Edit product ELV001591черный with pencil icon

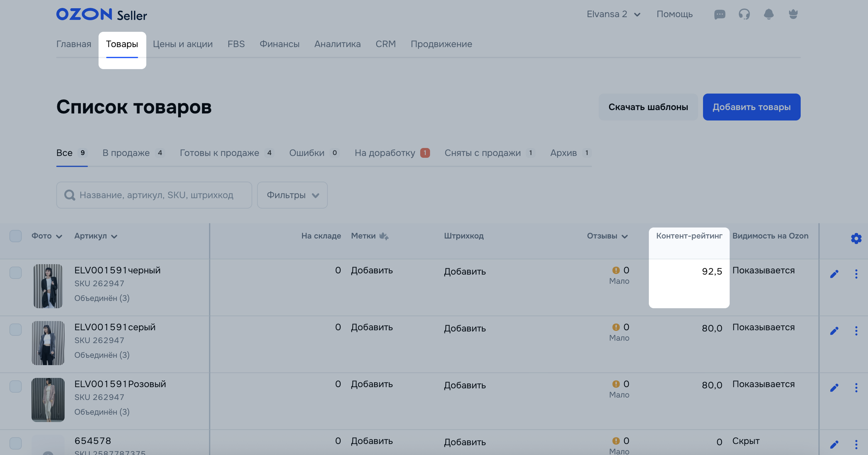[x=834, y=274]
